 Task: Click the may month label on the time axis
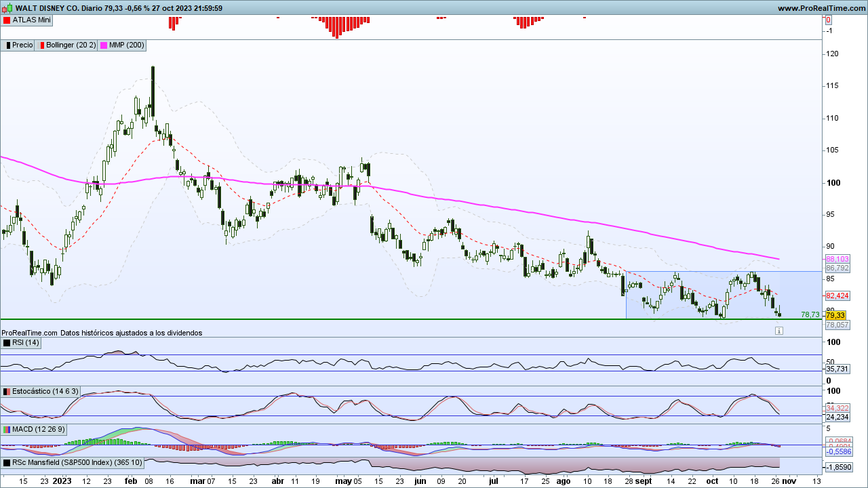(x=344, y=481)
